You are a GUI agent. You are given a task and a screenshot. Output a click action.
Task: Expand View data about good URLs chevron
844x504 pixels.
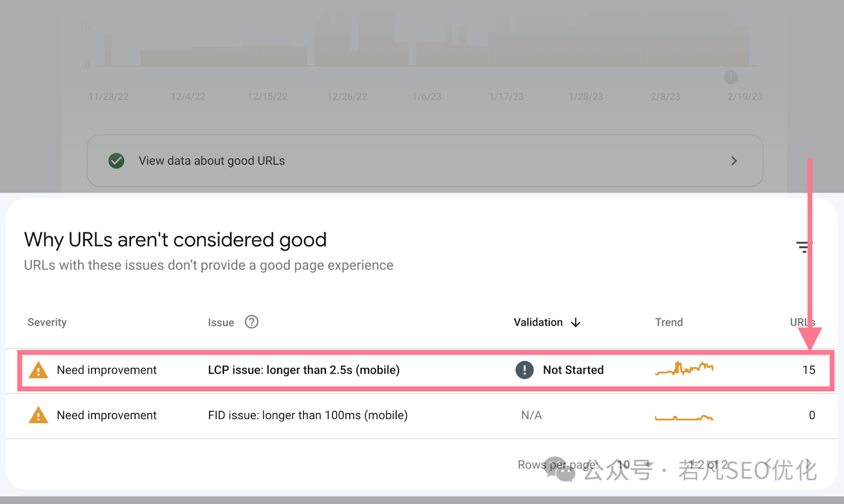tap(734, 161)
